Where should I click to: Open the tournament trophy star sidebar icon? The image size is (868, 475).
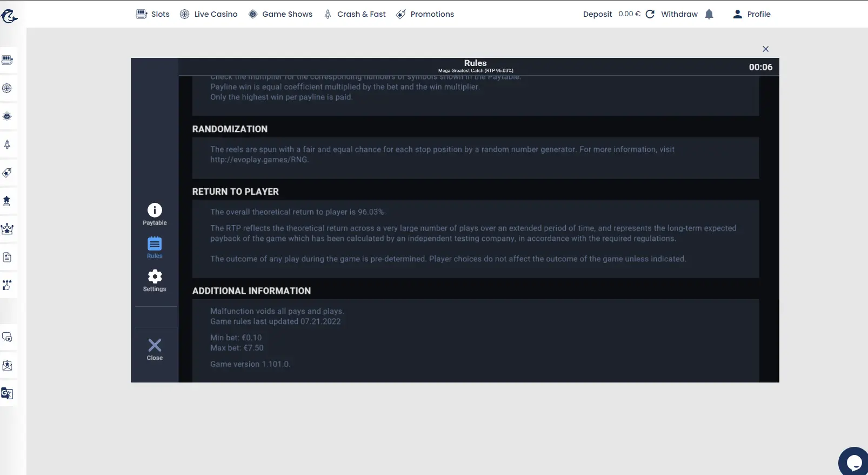pos(7,201)
